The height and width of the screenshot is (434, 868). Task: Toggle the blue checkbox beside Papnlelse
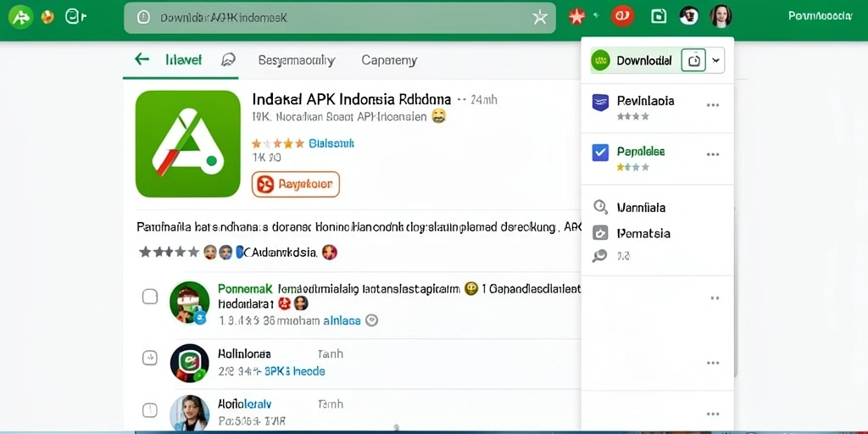pos(600,153)
